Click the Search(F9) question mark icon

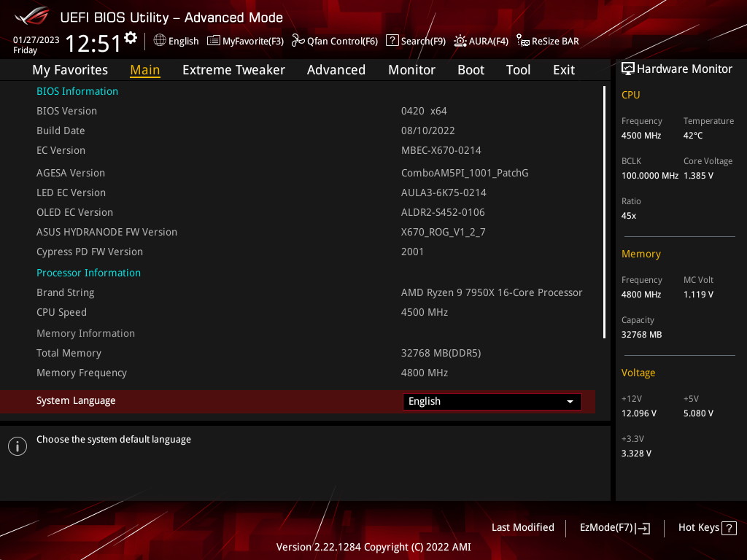coord(392,40)
